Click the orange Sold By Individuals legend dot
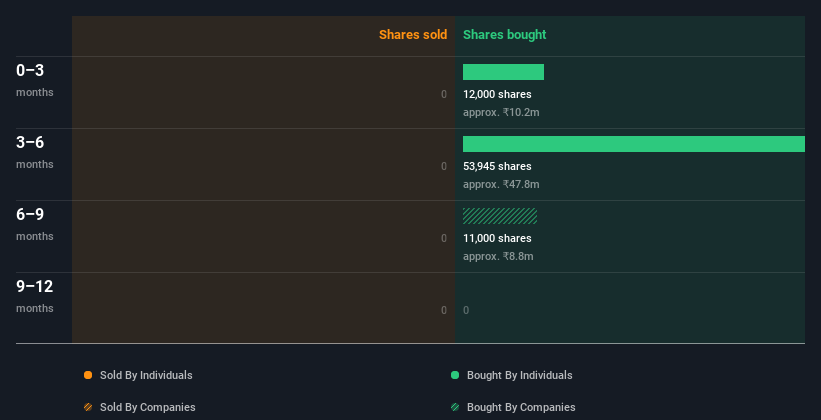The image size is (821, 420). pos(88,375)
